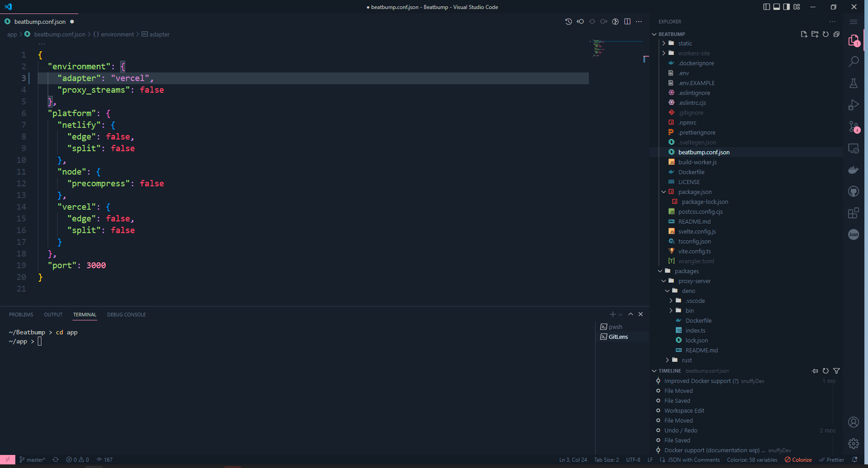
Task: Select the TERMINAL tab
Action: (85, 315)
